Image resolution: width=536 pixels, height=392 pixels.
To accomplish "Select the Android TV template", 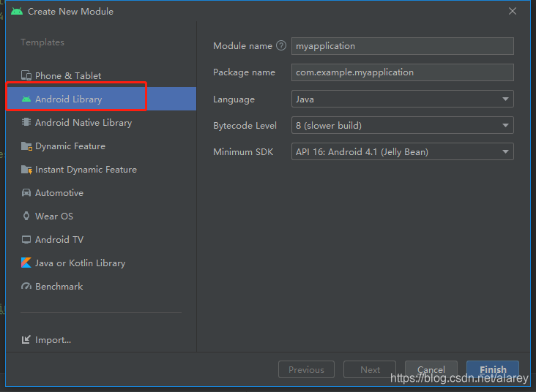I will [x=101, y=240].
